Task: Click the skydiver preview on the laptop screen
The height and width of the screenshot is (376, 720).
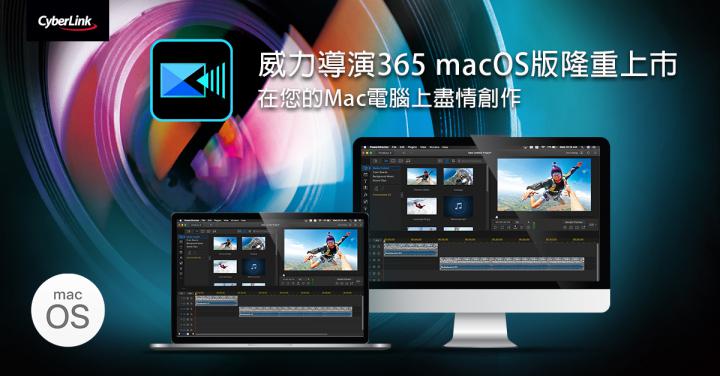Action: [321, 250]
